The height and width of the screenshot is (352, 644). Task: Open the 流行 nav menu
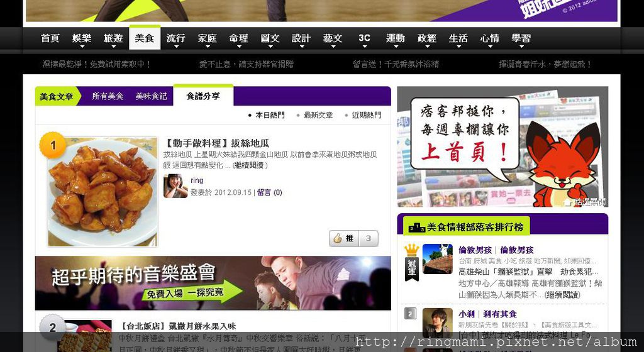point(176,38)
